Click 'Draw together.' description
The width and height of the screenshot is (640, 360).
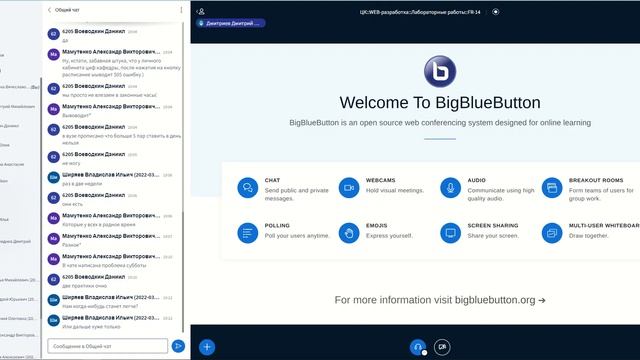coord(589,236)
